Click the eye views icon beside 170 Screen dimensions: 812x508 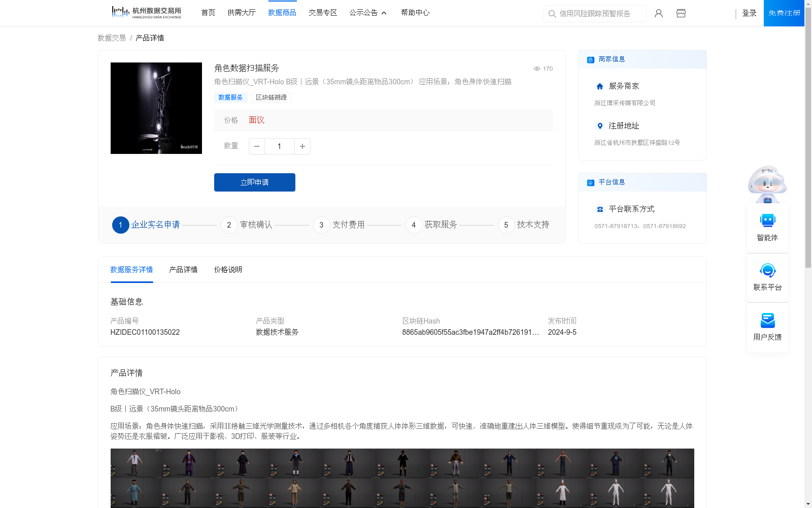click(x=536, y=69)
